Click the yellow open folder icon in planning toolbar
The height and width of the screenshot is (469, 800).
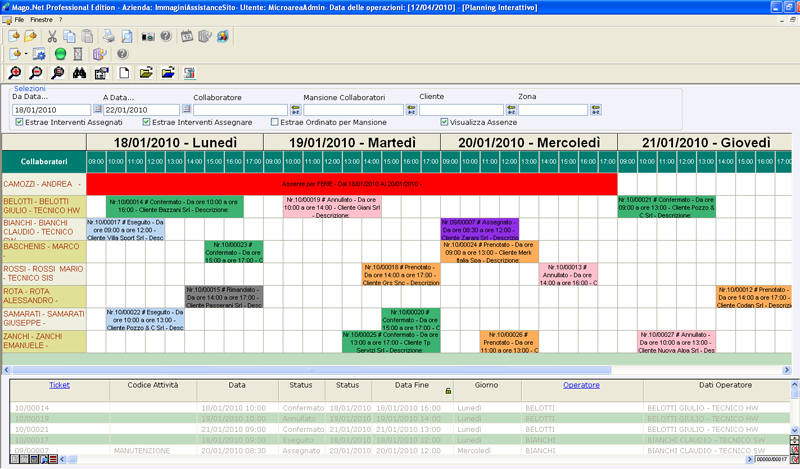click(x=146, y=73)
